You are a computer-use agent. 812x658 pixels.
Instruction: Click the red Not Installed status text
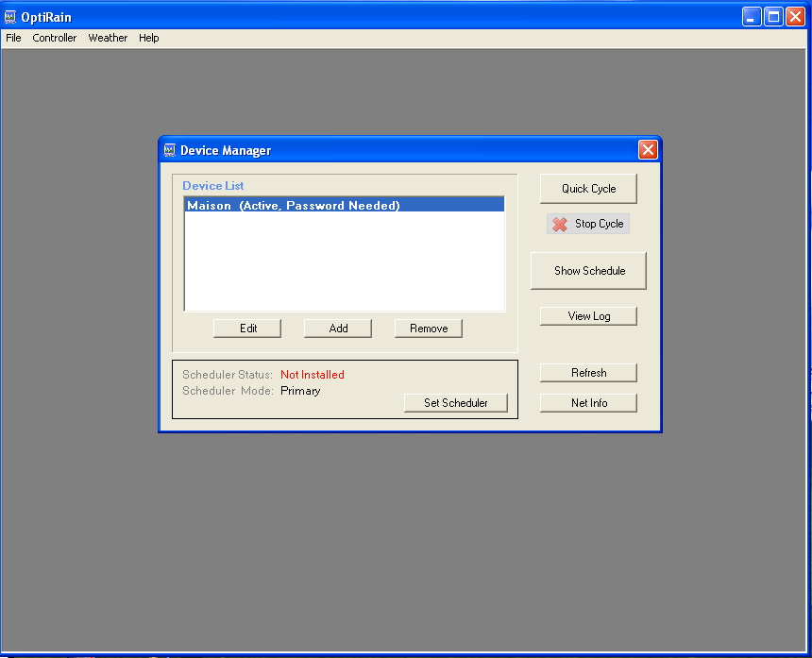point(313,374)
